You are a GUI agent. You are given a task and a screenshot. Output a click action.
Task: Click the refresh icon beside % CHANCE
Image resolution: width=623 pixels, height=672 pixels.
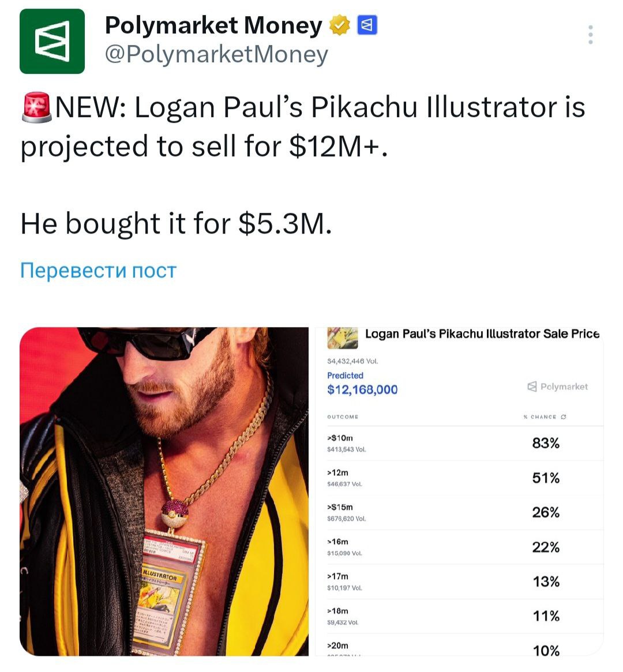click(x=564, y=416)
